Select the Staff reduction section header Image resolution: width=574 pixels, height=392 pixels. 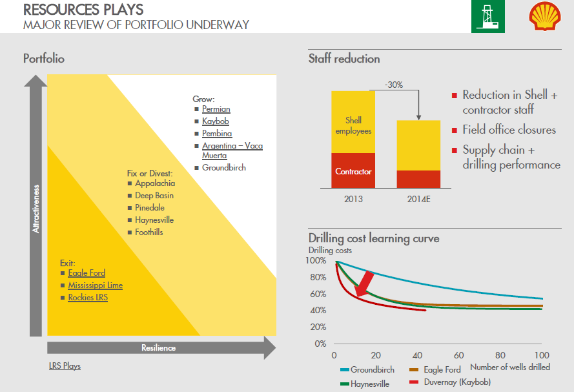click(343, 58)
